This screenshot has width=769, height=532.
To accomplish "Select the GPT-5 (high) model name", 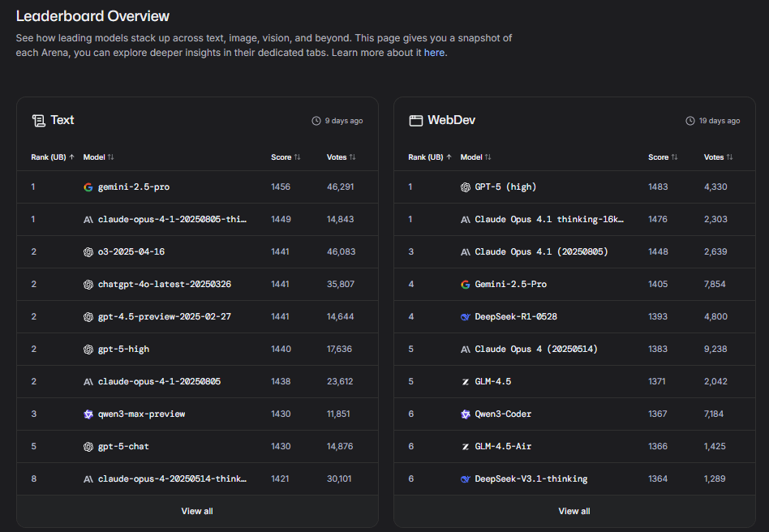I will [505, 187].
